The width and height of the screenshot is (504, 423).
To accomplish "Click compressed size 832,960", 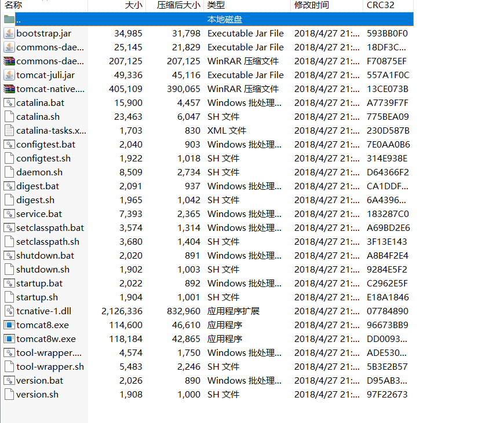I will click(x=184, y=311).
